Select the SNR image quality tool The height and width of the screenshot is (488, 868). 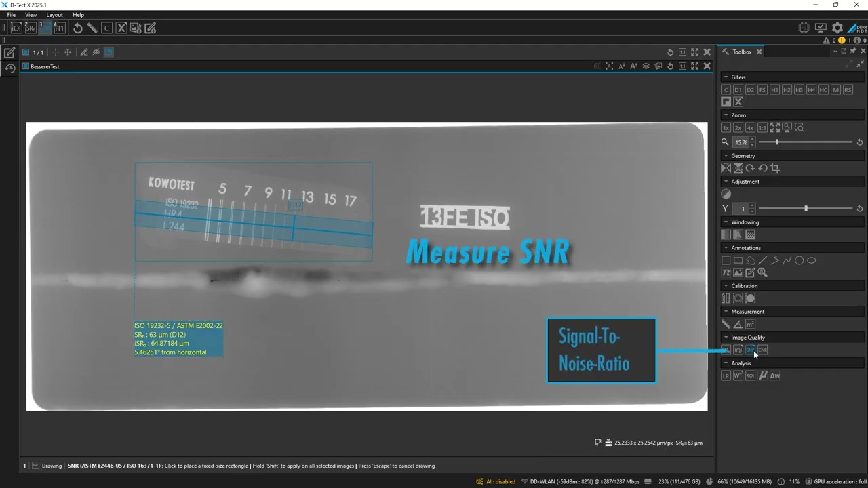coord(750,350)
